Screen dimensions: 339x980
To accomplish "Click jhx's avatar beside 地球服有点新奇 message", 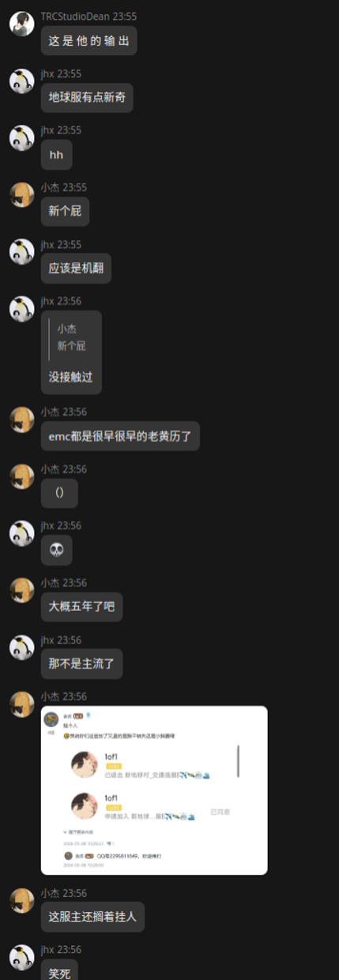I will (x=21, y=81).
